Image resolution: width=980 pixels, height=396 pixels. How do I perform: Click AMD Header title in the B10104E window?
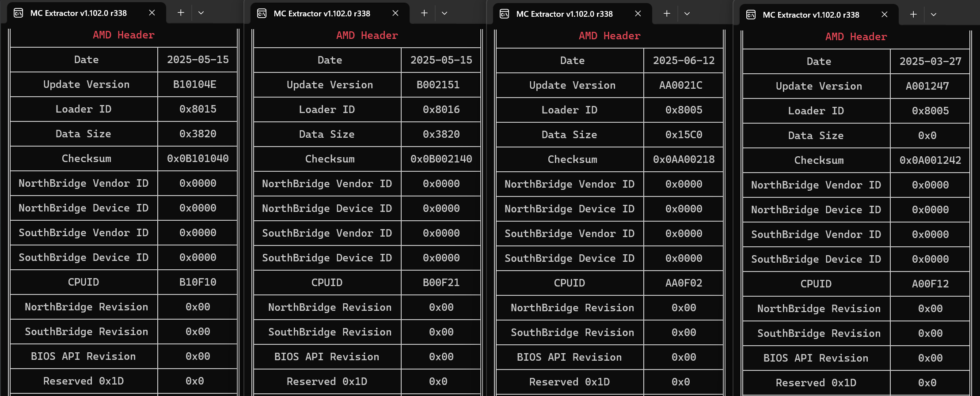(x=124, y=35)
